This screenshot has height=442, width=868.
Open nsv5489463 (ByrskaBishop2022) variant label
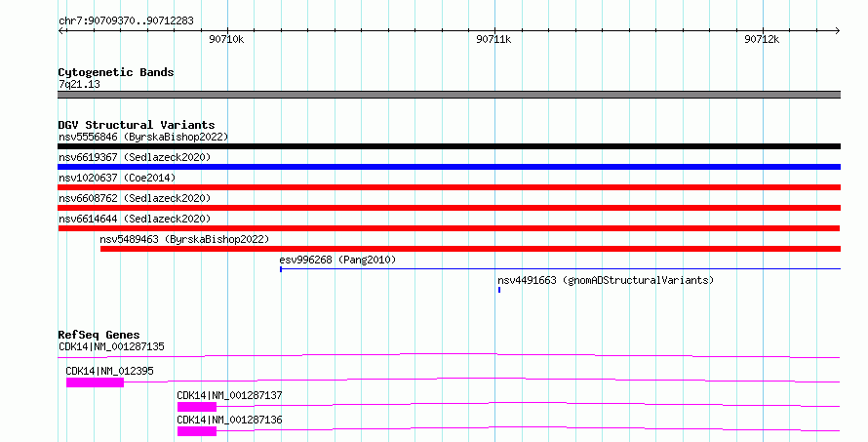tap(184, 239)
